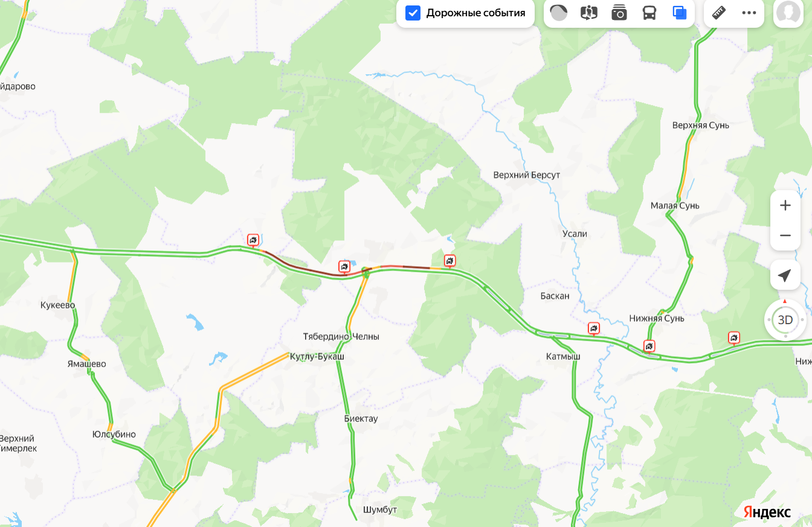Open map layers selector
The image size is (812, 527).
680,13
